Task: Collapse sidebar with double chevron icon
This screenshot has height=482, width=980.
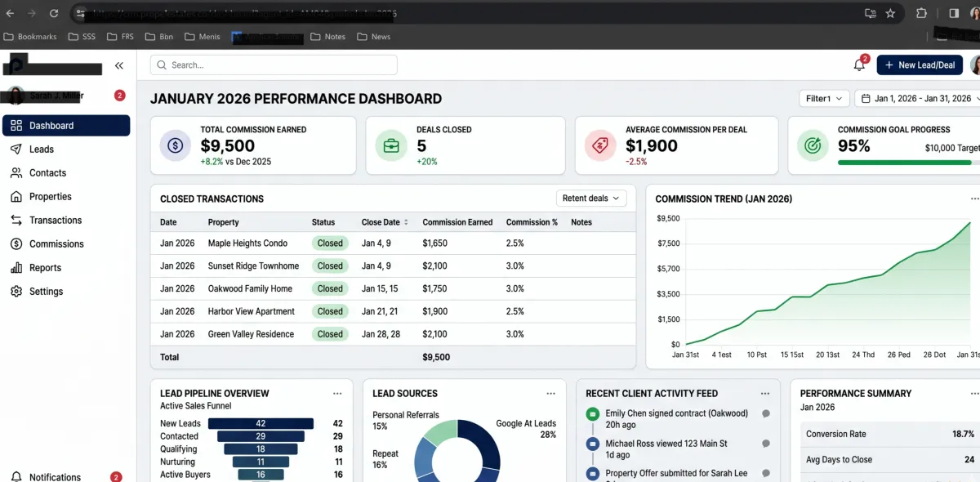Action: pyautogui.click(x=119, y=65)
